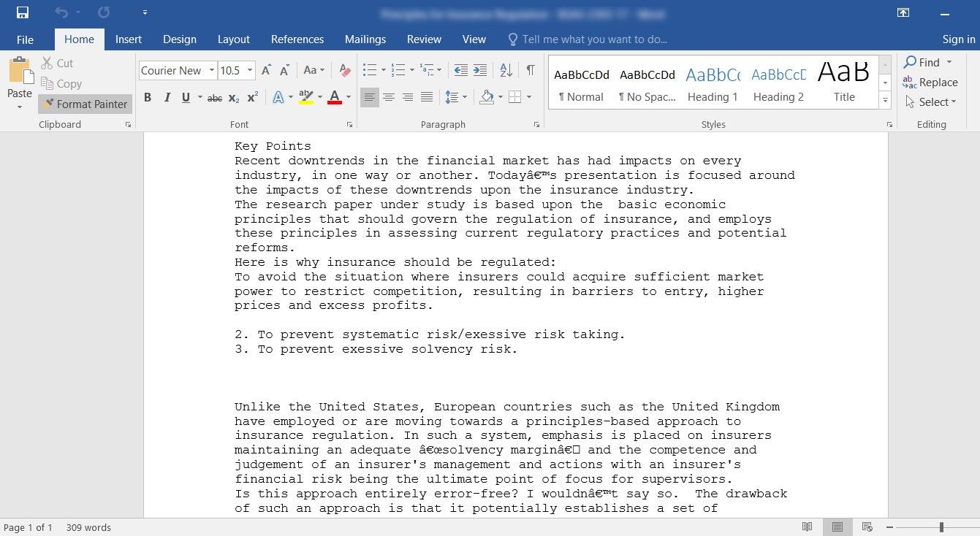
Task: Click the Copy command
Action: 61,84
